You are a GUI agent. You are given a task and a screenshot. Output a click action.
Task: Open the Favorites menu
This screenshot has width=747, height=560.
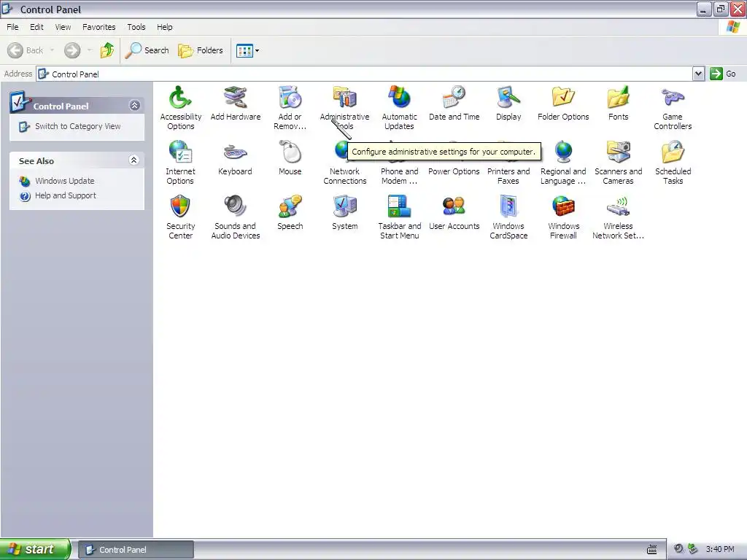click(x=98, y=27)
